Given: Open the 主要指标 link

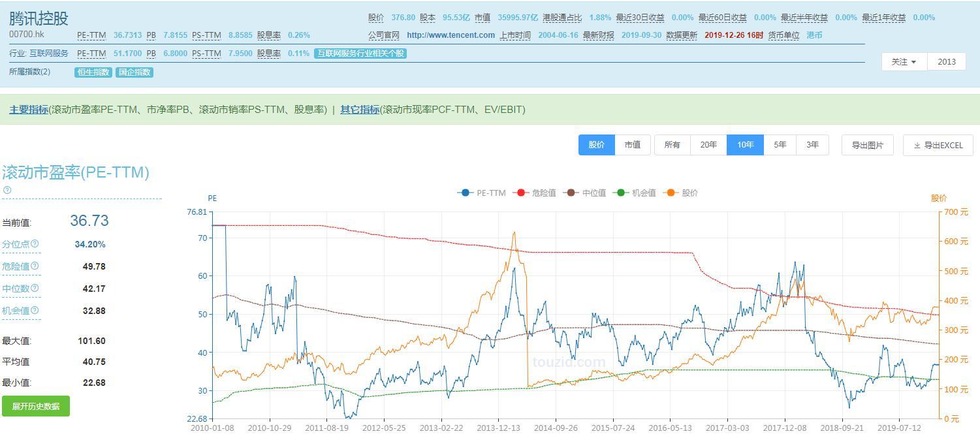Looking at the screenshot, I should pos(28,110).
